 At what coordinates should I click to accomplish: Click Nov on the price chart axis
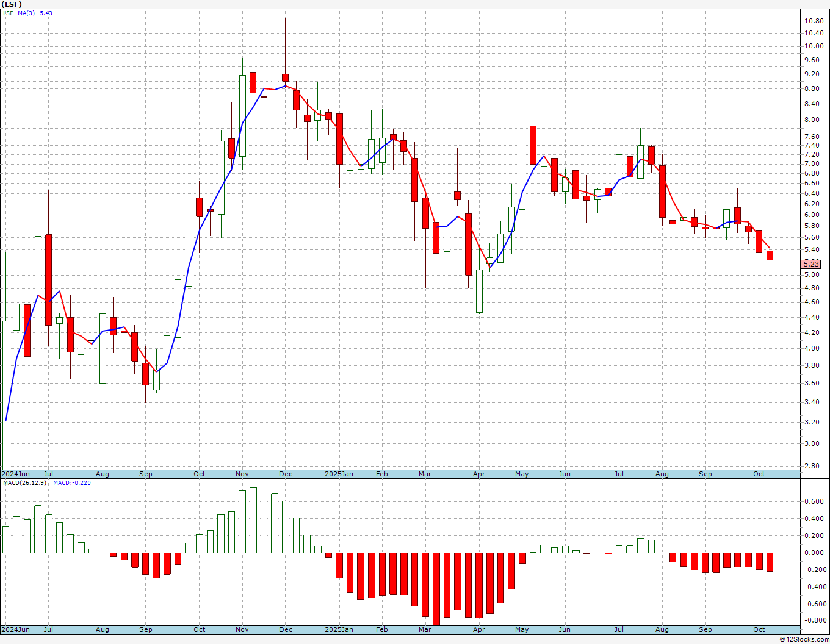242,474
